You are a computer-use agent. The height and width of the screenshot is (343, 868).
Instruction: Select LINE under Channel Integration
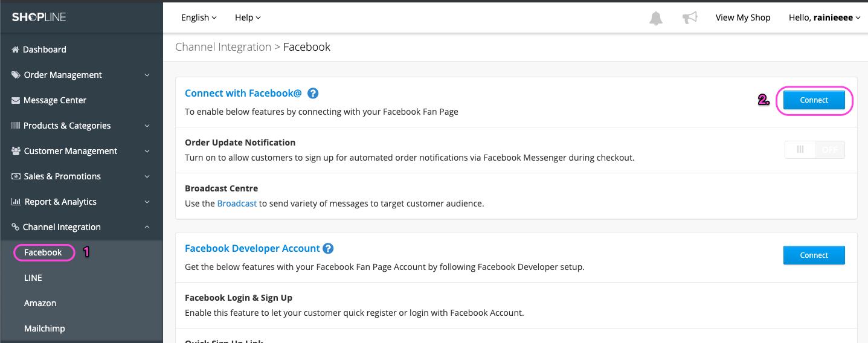(x=33, y=278)
